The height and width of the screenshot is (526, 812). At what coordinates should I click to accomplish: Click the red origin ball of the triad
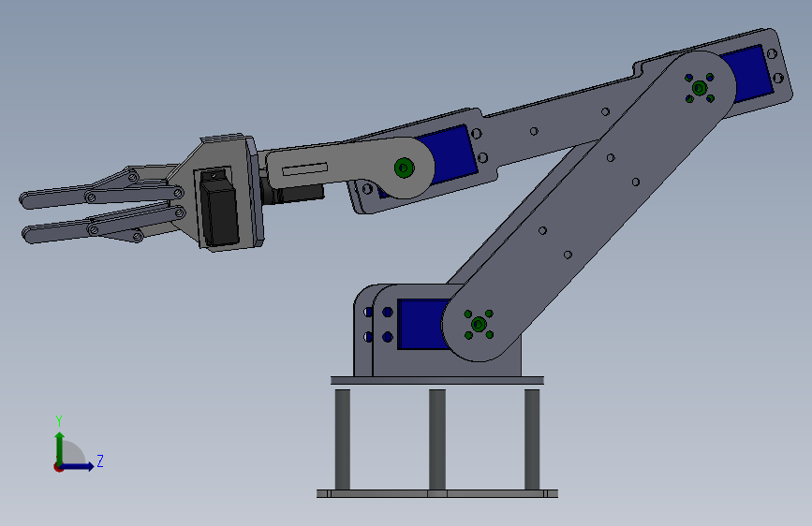(58, 467)
